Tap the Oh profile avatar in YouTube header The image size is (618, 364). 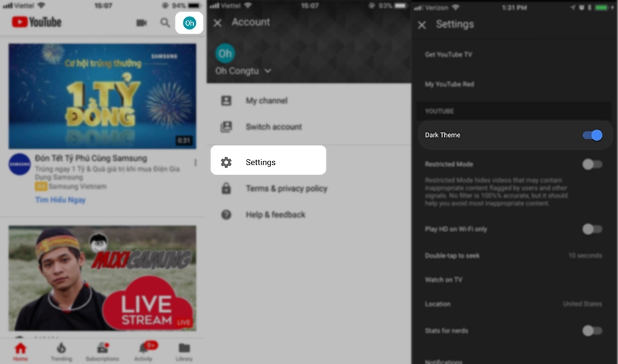[x=189, y=23]
